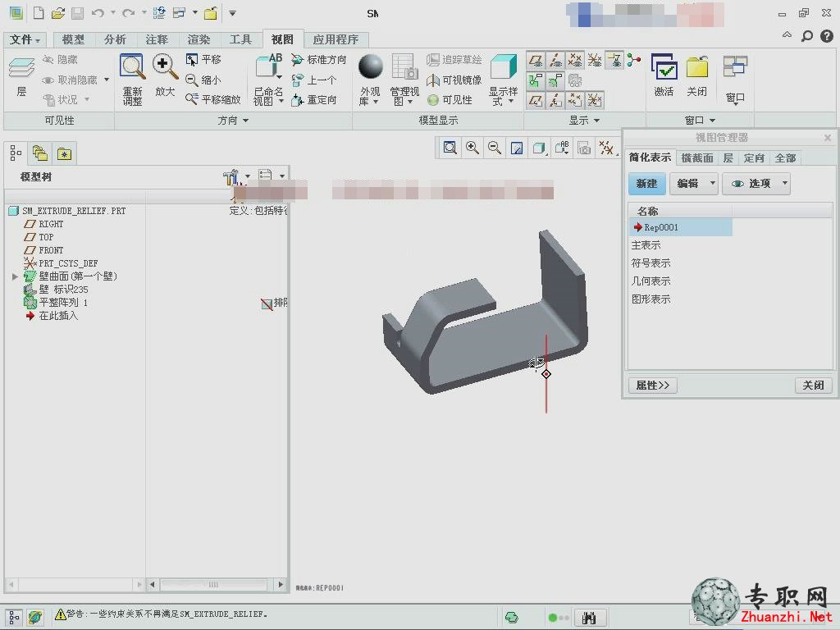Click the 新建 button in view manager
Viewport: 840px width, 630px height.
coord(646,183)
